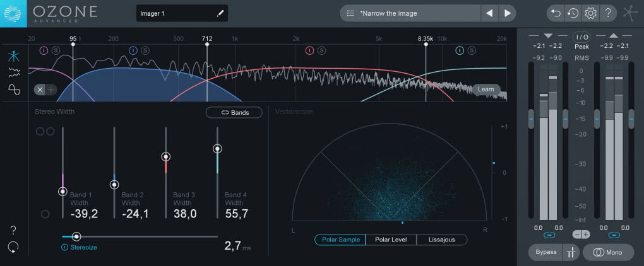Screen dimensions: 644x266
Task: Click the Bypass button
Action: (x=546, y=253)
